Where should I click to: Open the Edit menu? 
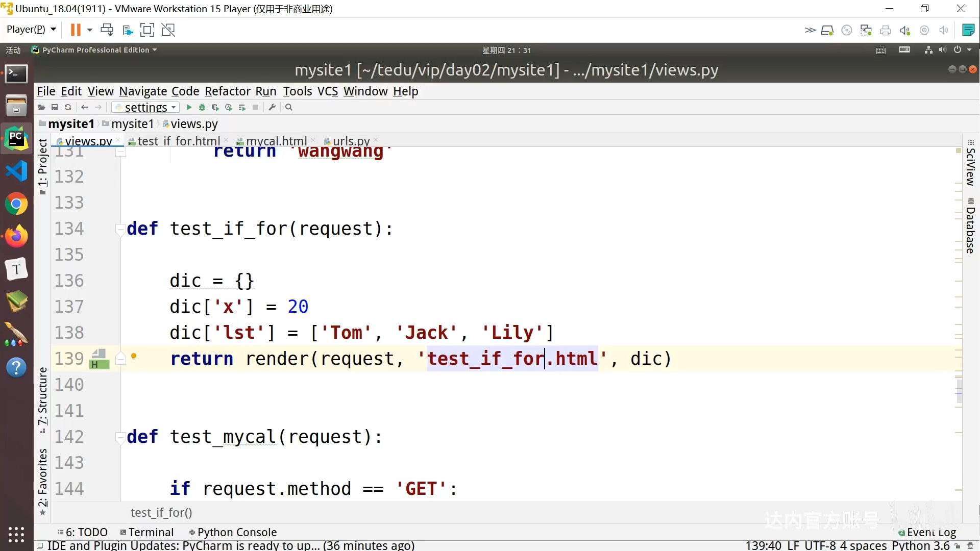(71, 91)
